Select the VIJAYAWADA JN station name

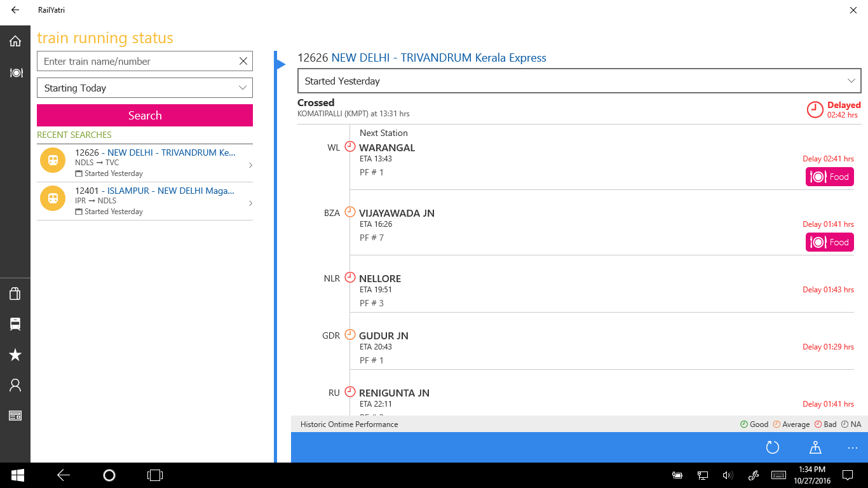click(x=397, y=213)
